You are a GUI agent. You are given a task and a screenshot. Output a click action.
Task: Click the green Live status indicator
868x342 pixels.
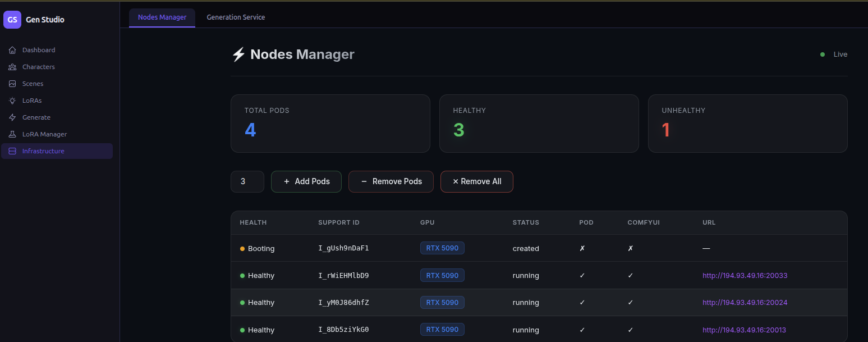(823, 54)
